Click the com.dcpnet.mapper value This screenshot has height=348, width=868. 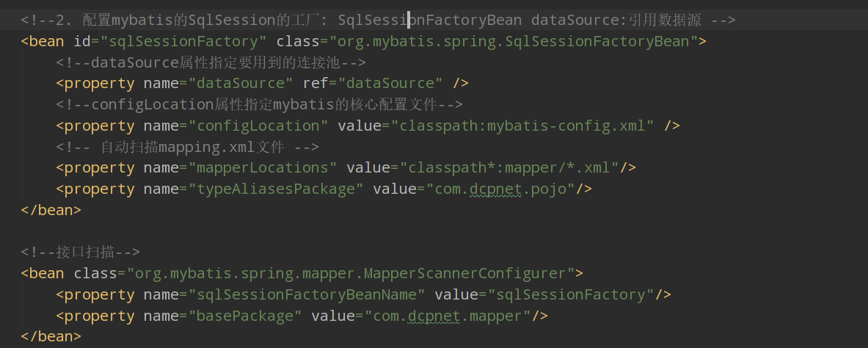coord(448,316)
